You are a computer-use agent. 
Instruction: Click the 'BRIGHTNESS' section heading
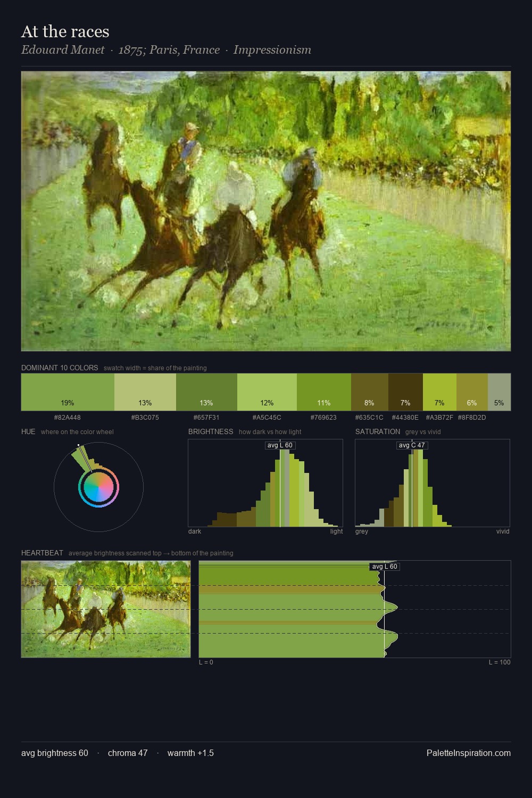(x=211, y=431)
